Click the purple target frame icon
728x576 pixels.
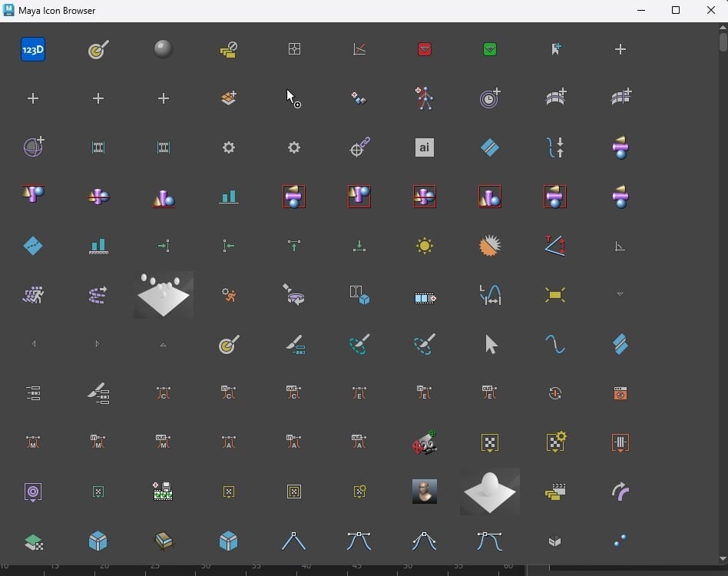click(x=33, y=492)
